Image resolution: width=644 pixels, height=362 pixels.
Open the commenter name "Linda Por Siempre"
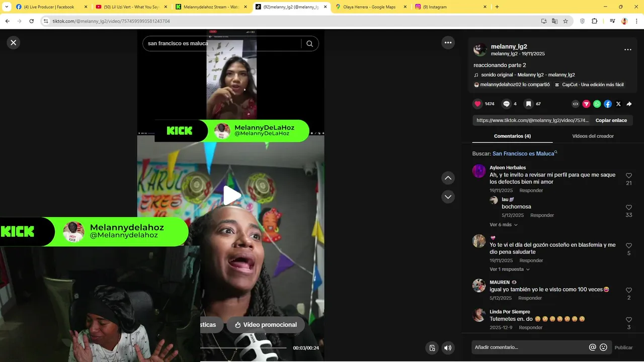pos(510,312)
